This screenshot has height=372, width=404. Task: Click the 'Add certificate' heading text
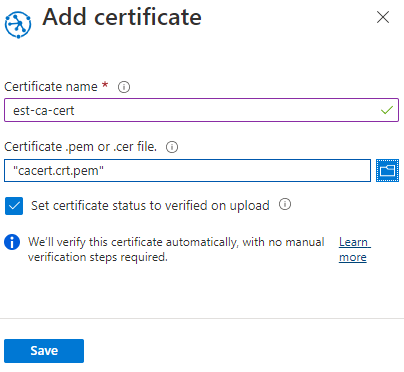(x=122, y=17)
